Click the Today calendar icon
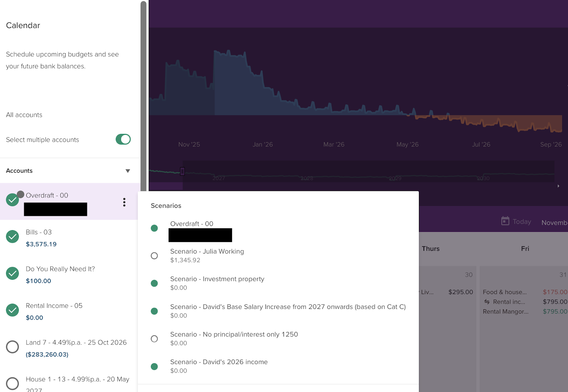 505,221
